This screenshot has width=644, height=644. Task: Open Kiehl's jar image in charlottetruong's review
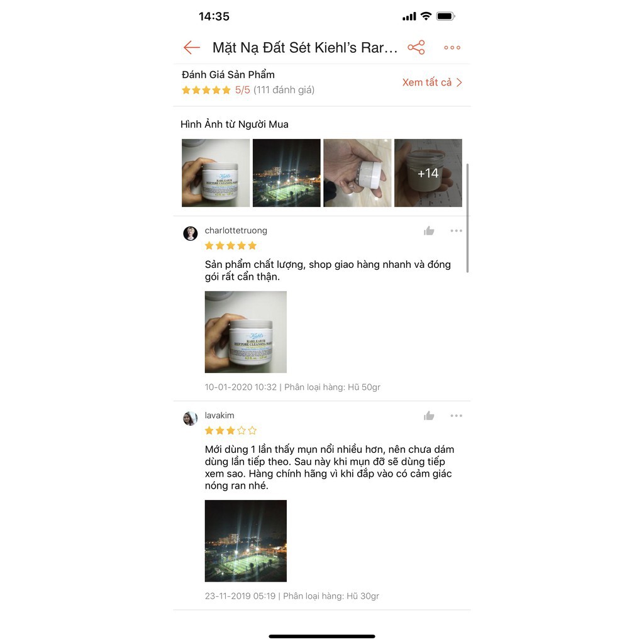pos(246,332)
